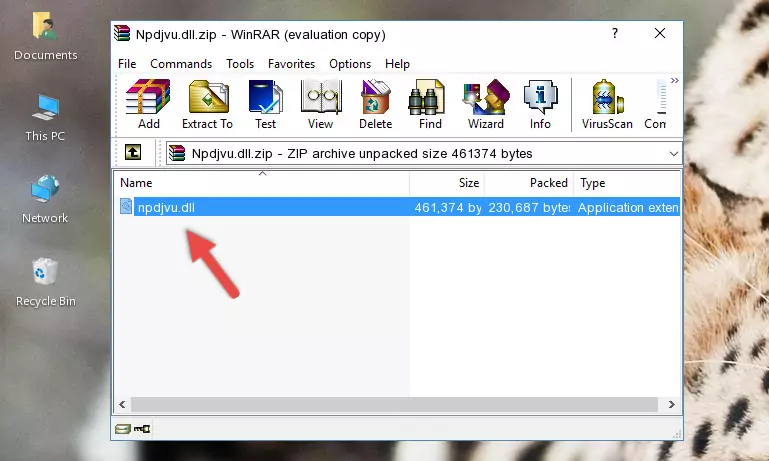The width and height of the screenshot is (769, 461).
Task: Select the npdjvu.dll file row
Action: coord(398,207)
